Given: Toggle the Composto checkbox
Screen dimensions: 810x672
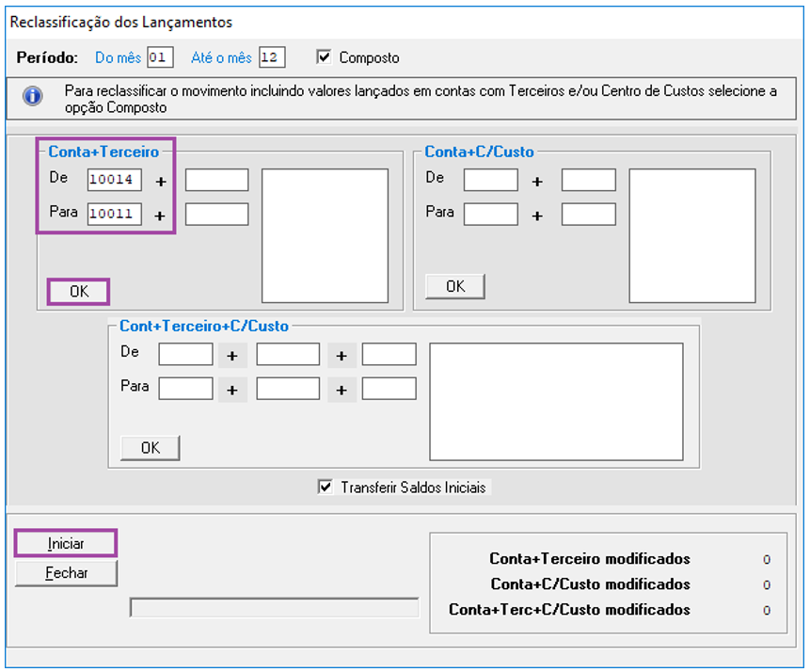Looking at the screenshot, I should (324, 56).
